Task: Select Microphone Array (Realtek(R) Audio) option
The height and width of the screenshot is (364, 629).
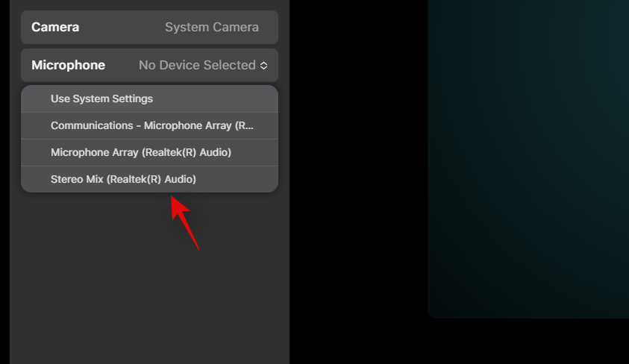Action: [x=141, y=152]
